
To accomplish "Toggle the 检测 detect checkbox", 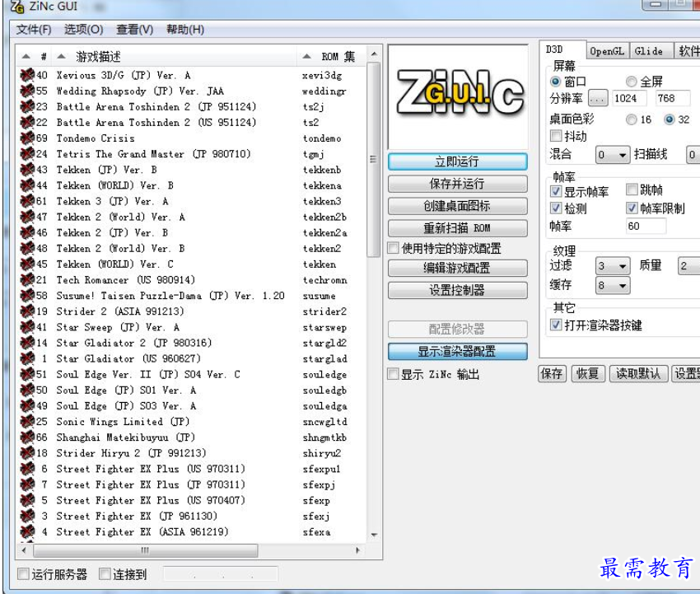I will (556, 208).
